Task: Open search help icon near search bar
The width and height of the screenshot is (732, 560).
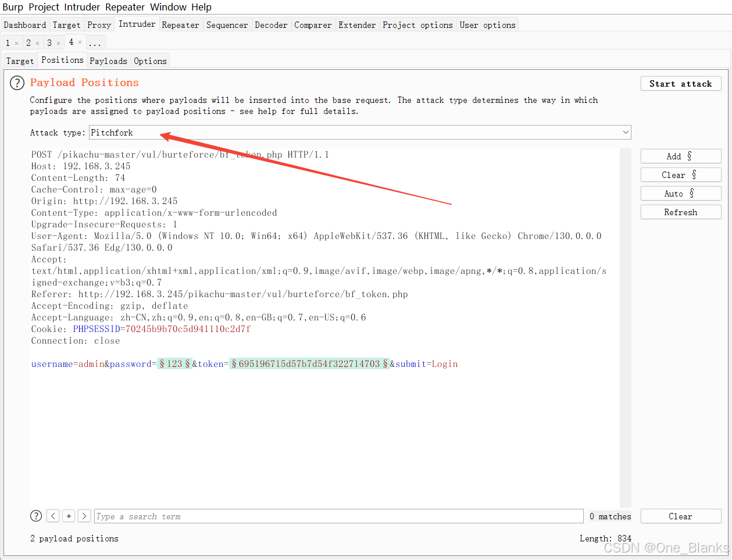Action: [36, 516]
